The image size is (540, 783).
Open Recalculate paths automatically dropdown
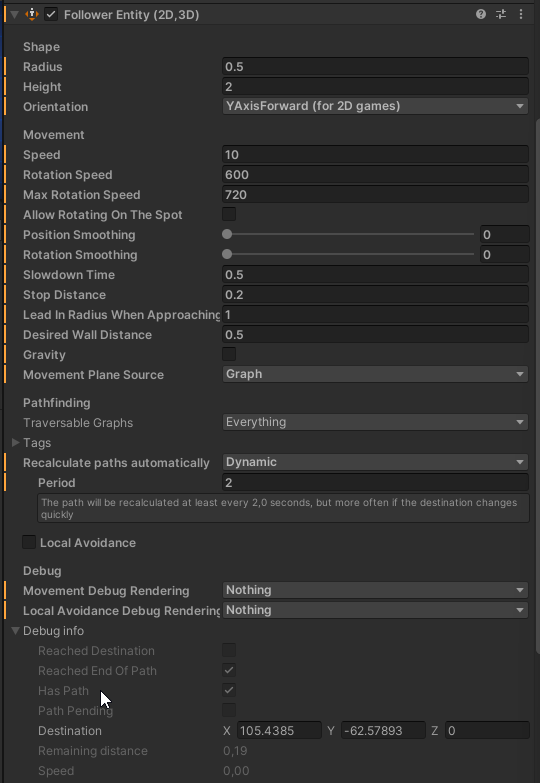[x=375, y=462]
